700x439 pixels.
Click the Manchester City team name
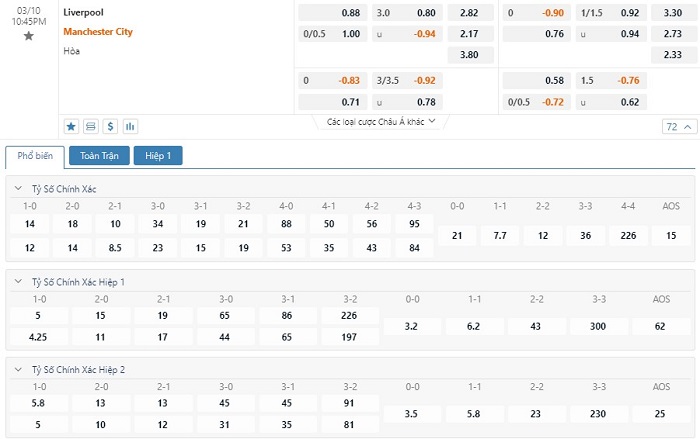[x=98, y=32]
